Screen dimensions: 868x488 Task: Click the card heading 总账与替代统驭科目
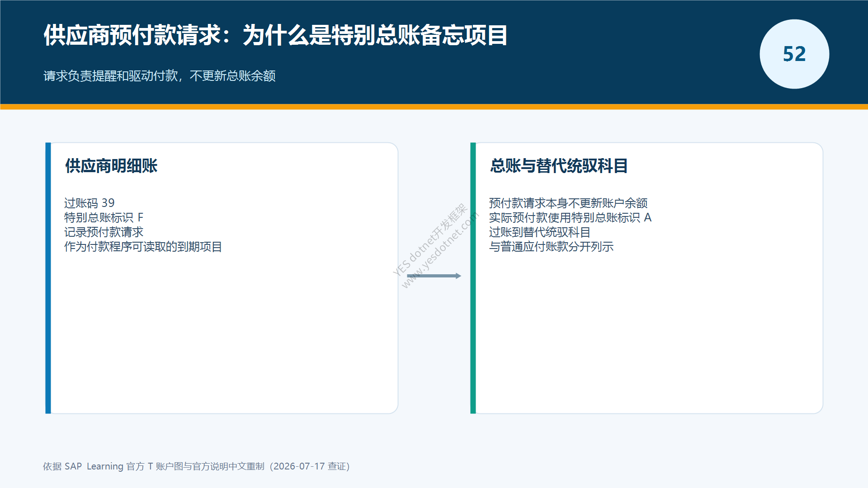pos(559,166)
